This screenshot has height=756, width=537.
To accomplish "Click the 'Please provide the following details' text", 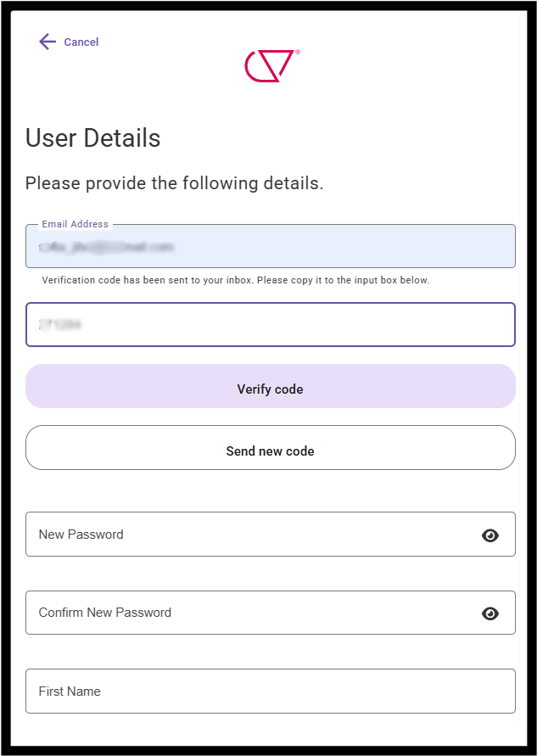I will click(x=174, y=183).
